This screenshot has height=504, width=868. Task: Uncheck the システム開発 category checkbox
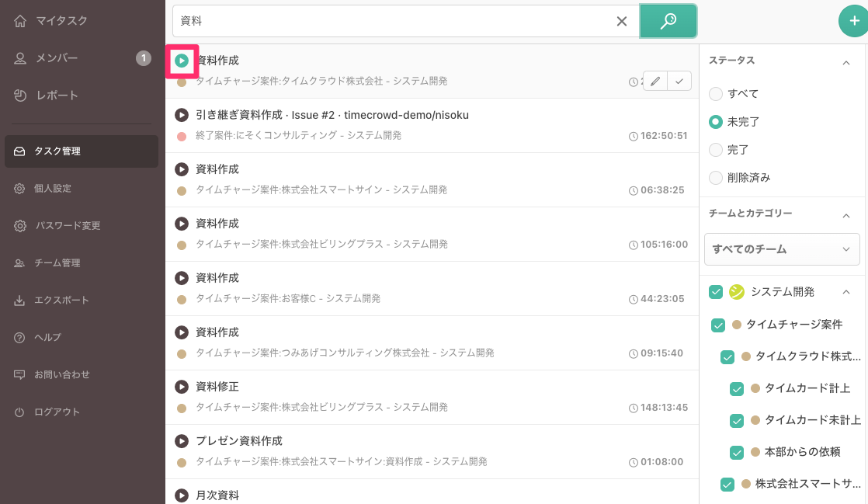[717, 292]
